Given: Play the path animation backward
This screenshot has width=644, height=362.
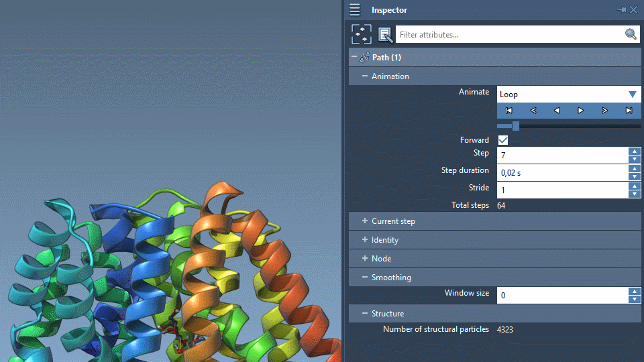Looking at the screenshot, I should pyautogui.click(x=557, y=111).
